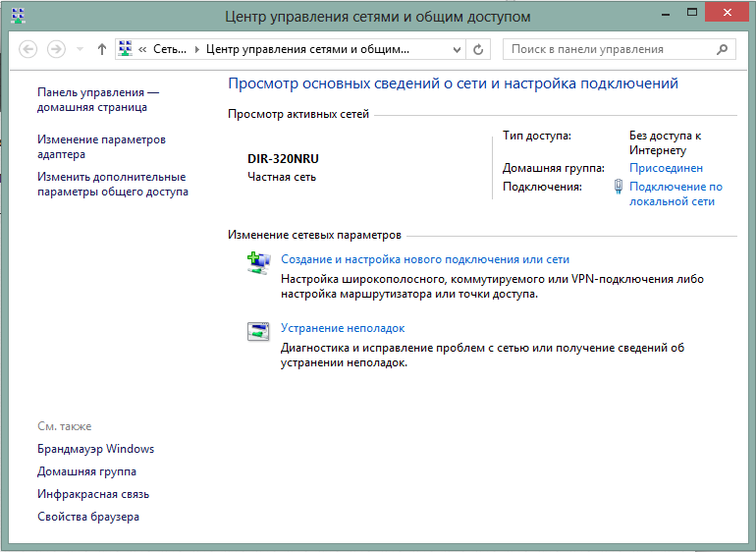Click the magnifier icon in the search box
756x552 pixels.
click(722, 49)
